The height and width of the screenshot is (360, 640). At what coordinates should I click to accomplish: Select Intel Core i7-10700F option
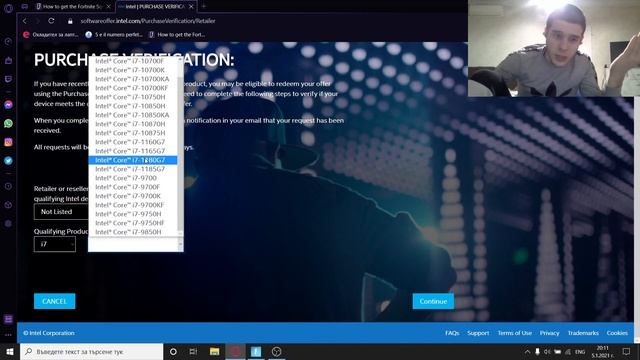coord(133,61)
